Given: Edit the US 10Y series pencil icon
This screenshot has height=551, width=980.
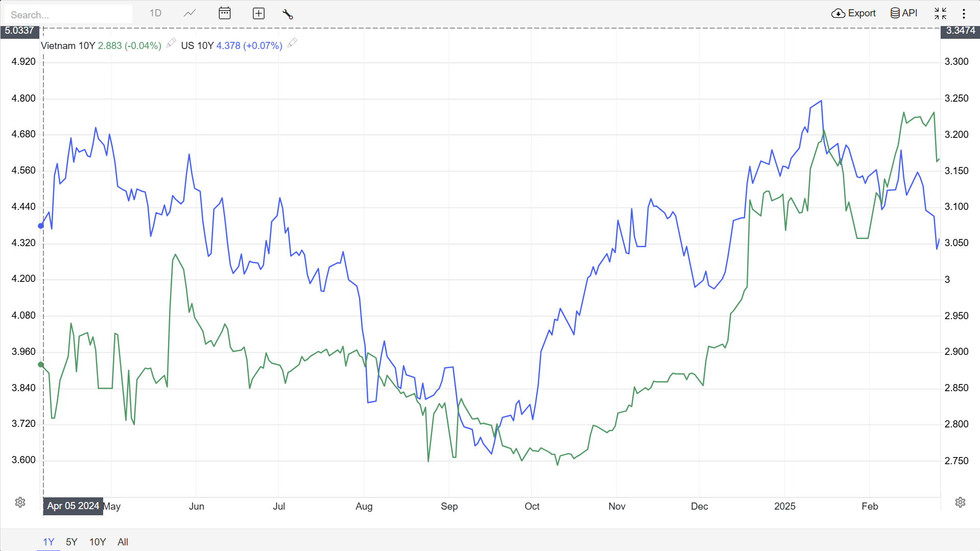Looking at the screenshot, I should pyautogui.click(x=292, y=43).
